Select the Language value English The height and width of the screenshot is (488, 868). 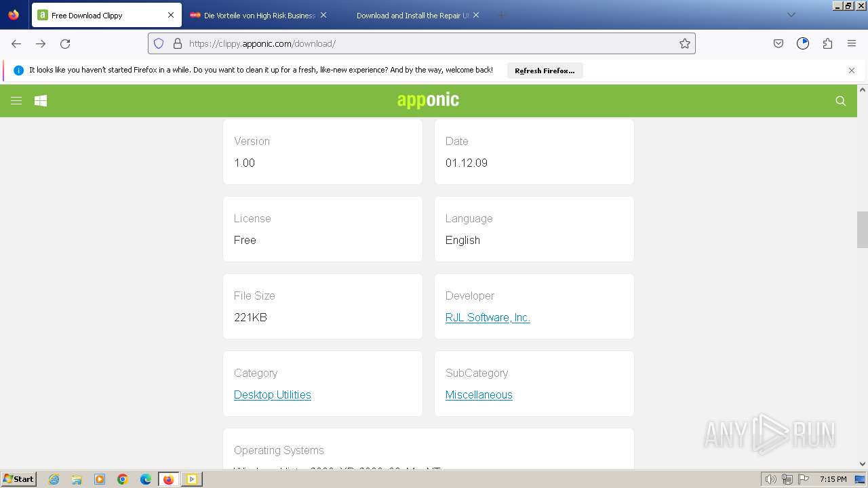[462, 240]
